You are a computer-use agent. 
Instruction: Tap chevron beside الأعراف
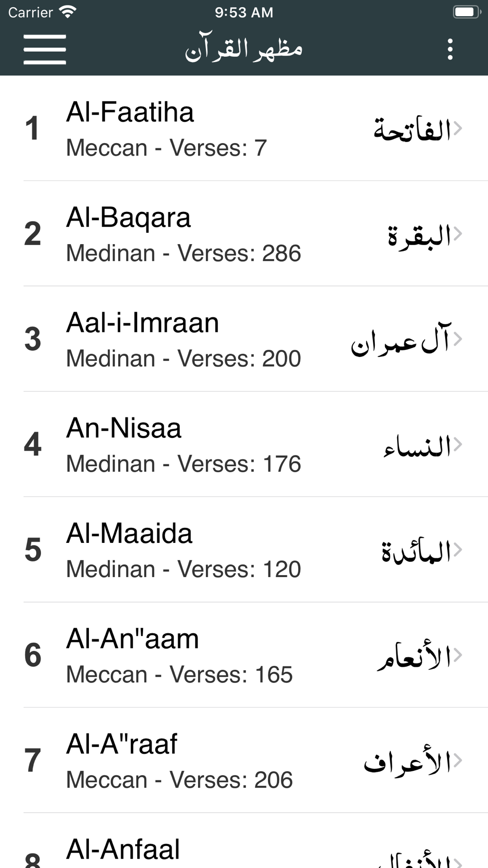tap(457, 760)
